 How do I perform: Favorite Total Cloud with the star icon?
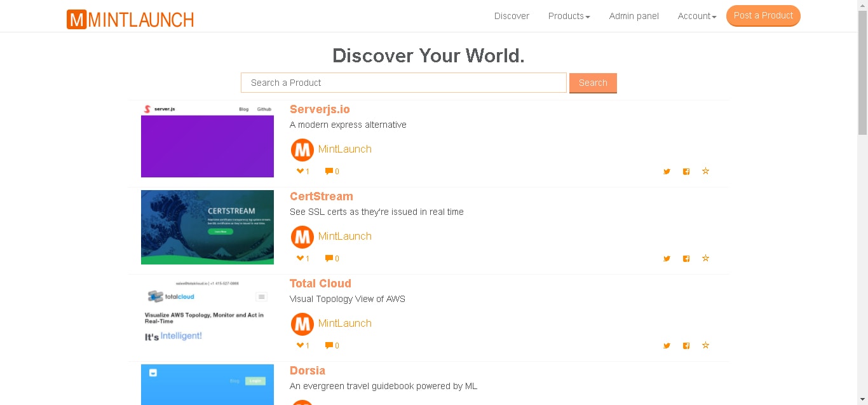pos(705,345)
